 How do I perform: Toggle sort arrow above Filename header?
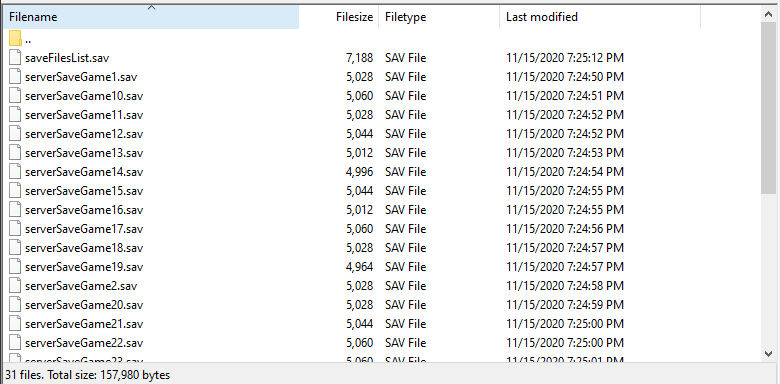pyautogui.click(x=152, y=7)
